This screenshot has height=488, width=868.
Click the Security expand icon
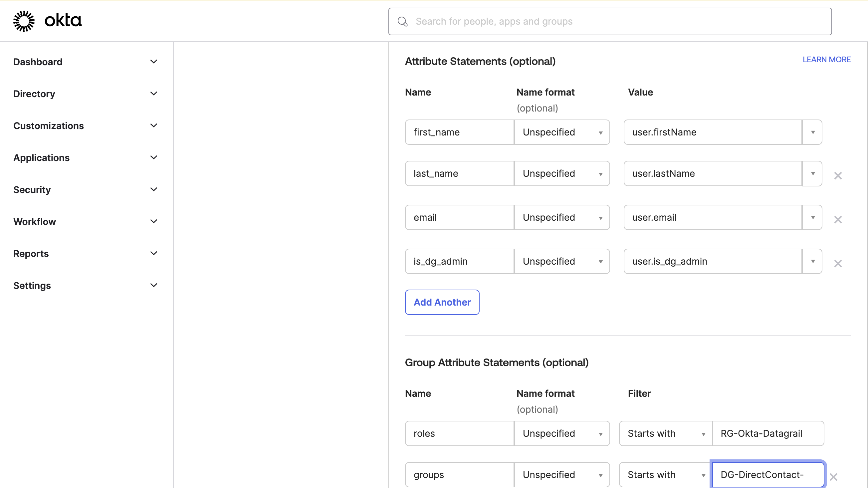point(154,190)
